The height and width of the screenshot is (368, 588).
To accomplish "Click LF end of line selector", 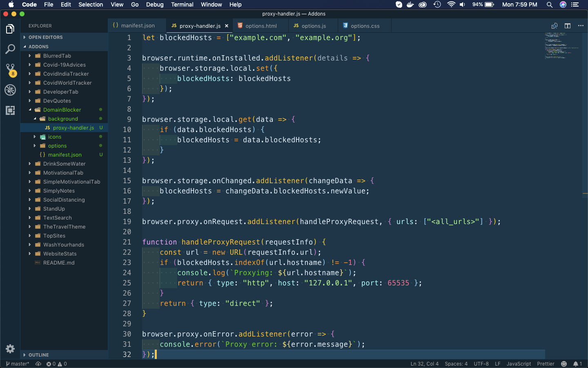I will click(497, 364).
